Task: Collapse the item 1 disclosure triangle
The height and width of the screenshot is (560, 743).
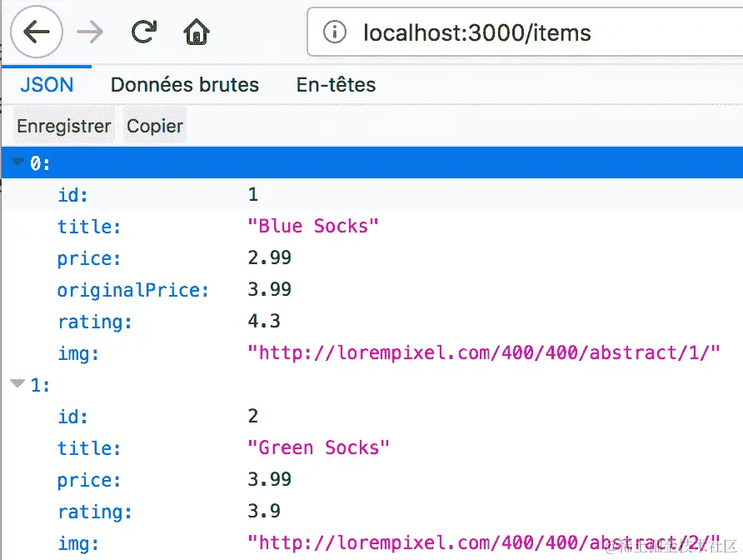Action: (x=17, y=384)
